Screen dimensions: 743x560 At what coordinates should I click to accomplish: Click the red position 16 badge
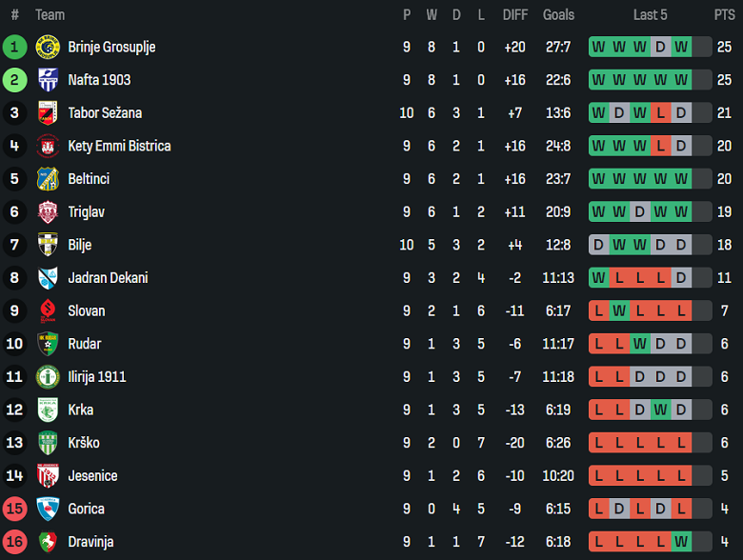14,542
